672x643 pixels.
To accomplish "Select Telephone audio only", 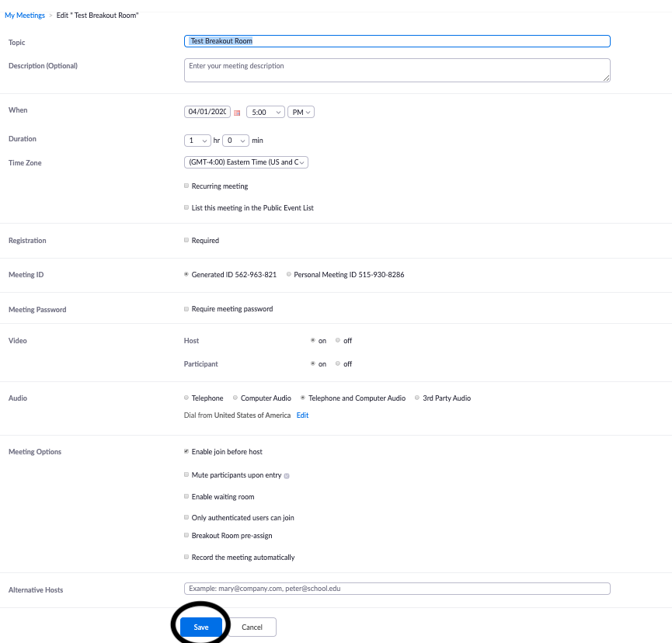I will [186, 398].
